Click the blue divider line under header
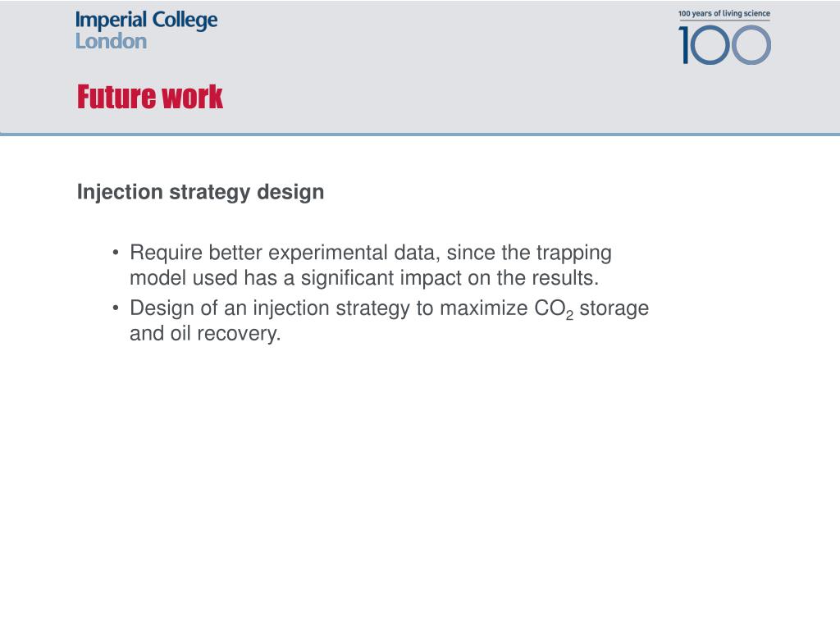Viewport: 840px width, 630px height. 420,134
